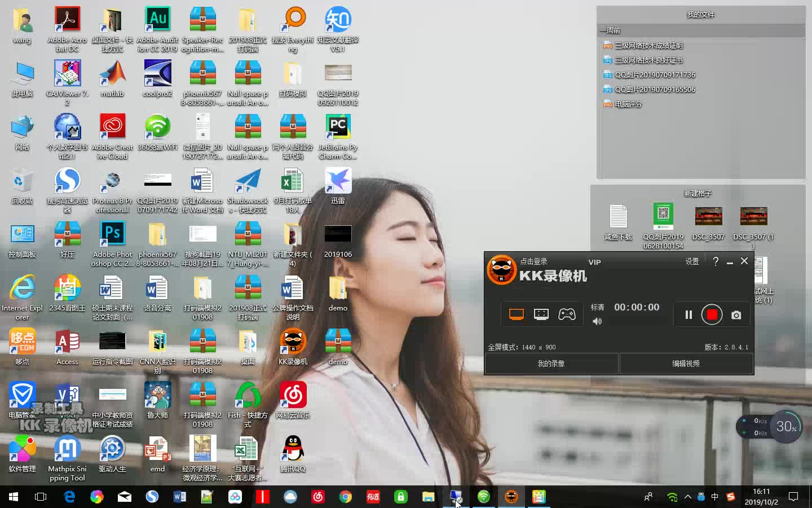Open the matlab desktop shortcut
812x508 pixels.
pyautogui.click(x=112, y=78)
